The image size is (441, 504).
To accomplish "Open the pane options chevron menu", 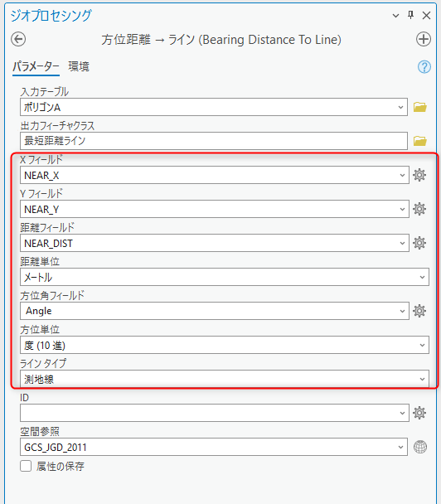I will 395,16.
